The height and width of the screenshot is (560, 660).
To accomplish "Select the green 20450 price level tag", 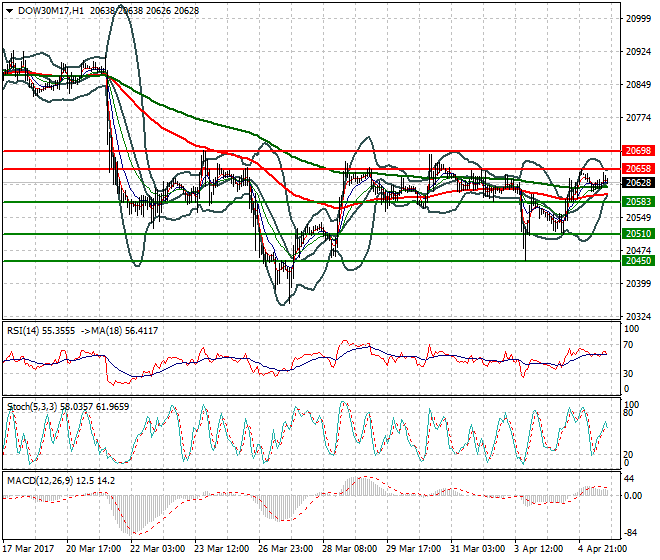I will [x=637, y=261].
